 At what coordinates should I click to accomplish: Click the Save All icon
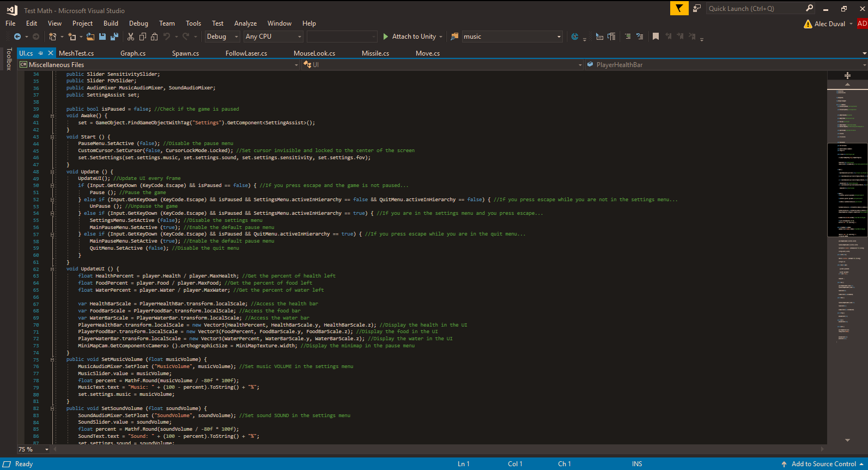coord(114,37)
